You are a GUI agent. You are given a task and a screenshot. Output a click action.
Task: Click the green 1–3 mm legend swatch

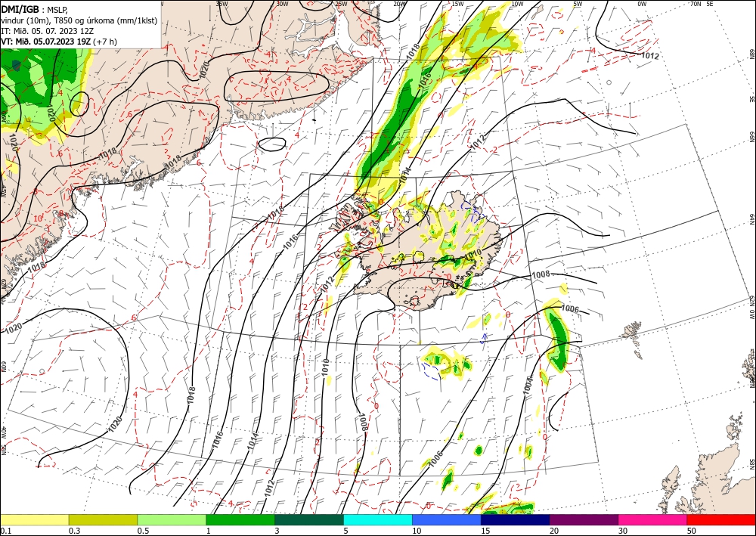[240, 519]
